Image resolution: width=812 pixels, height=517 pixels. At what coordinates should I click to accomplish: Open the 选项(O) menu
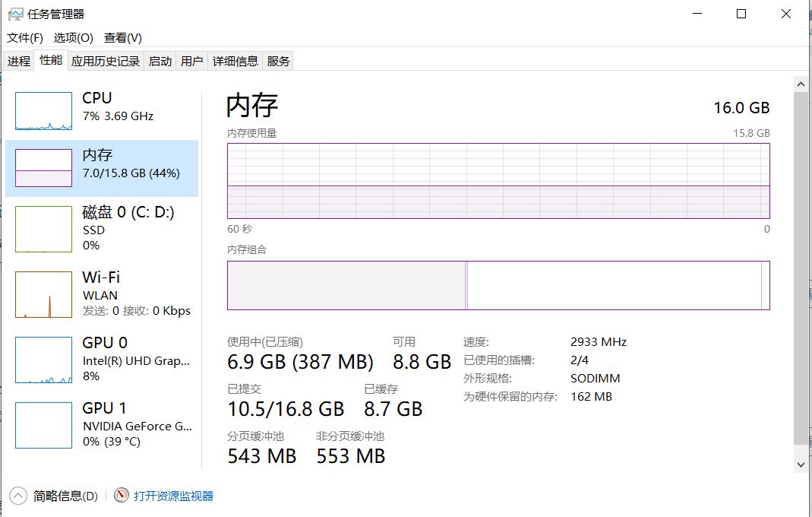(73, 38)
